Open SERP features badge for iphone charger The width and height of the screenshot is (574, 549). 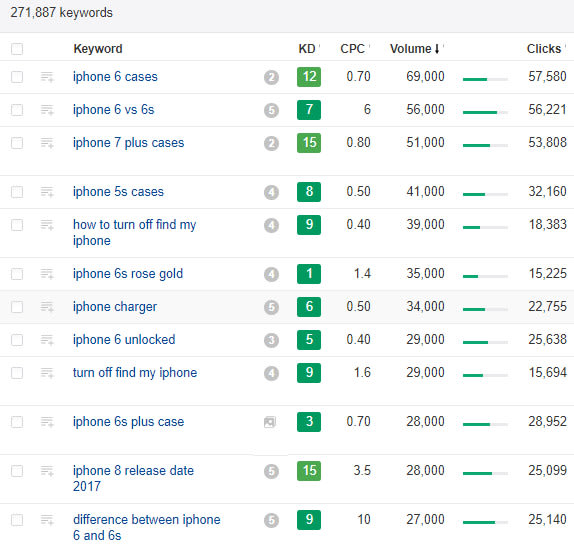click(271, 307)
